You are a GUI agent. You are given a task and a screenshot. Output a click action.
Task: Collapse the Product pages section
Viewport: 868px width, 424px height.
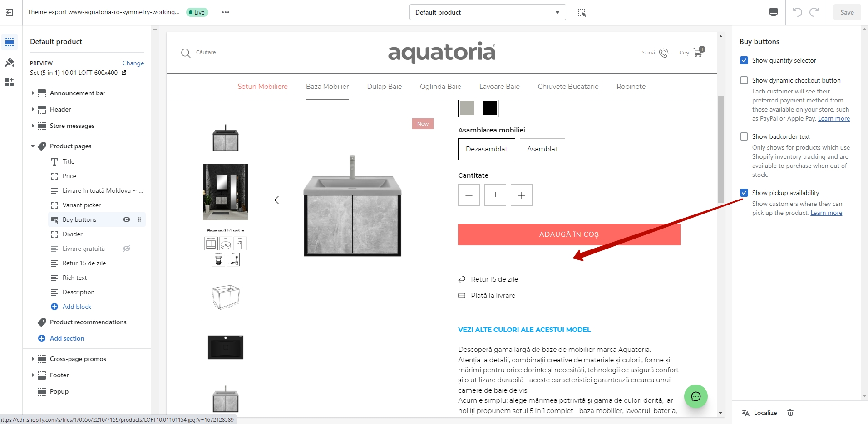[33, 146]
